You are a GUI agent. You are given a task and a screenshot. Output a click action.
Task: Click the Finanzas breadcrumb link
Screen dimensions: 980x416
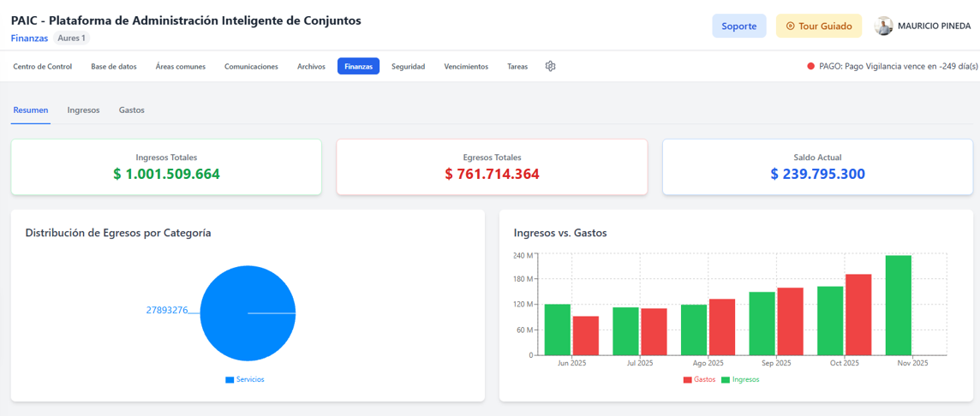pyautogui.click(x=29, y=39)
